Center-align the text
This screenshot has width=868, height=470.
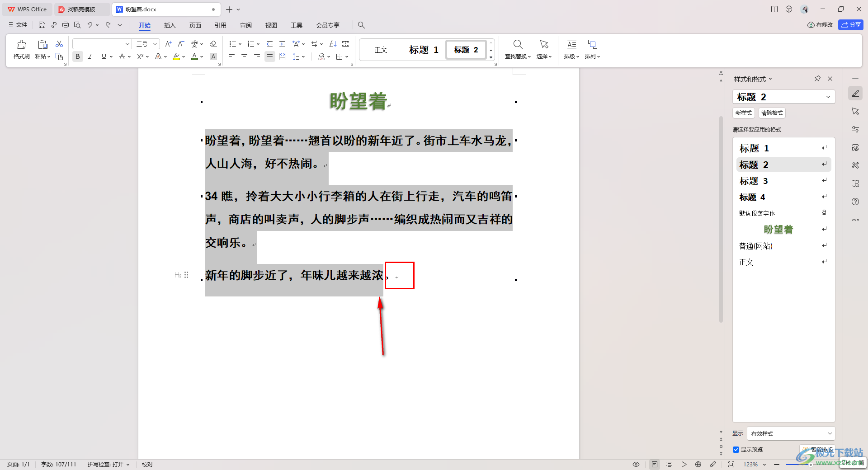click(x=244, y=56)
